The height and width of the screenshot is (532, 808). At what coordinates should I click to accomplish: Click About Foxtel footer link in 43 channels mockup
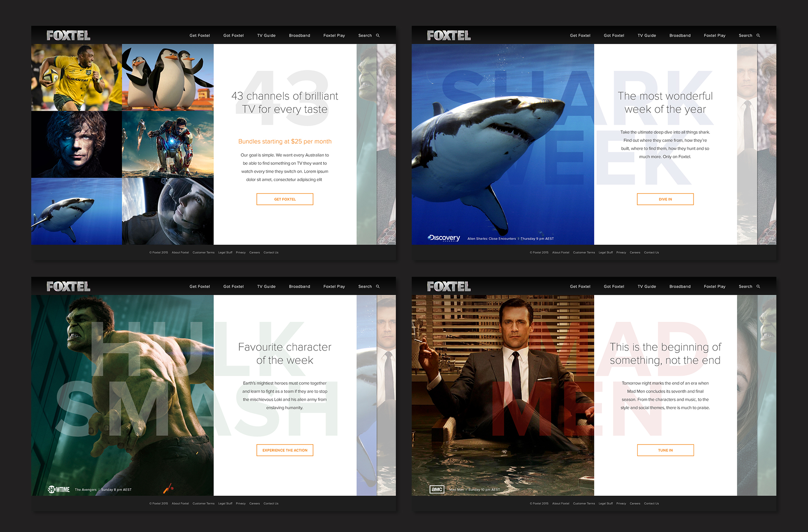[x=180, y=252]
